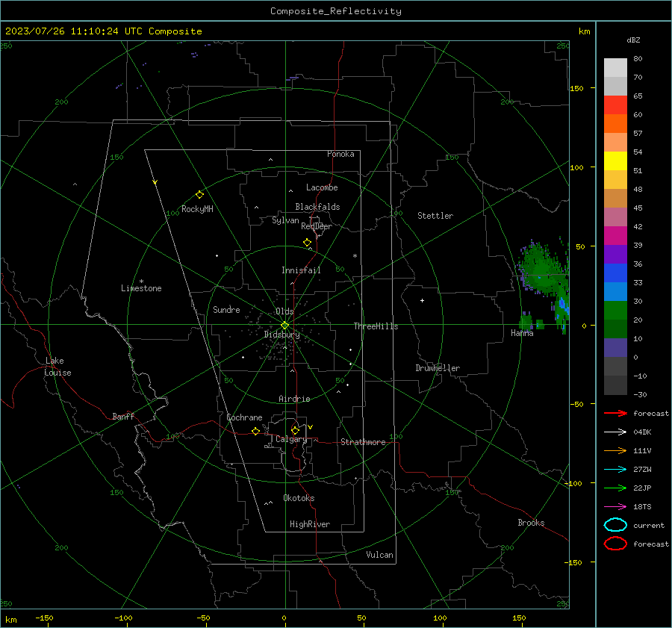Click the Sundre city label

(x=226, y=309)
